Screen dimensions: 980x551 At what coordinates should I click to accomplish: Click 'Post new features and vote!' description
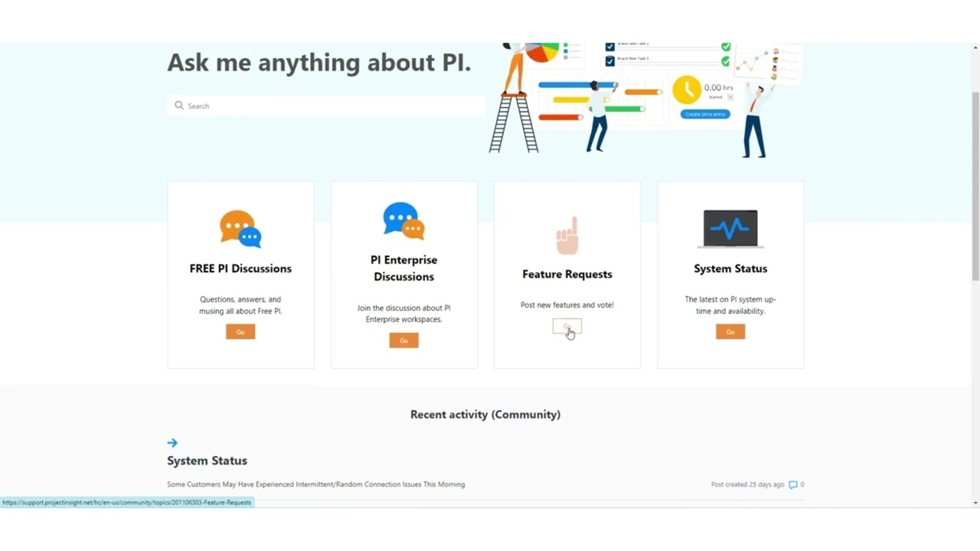pyautogui.click(x=567, y=305)
